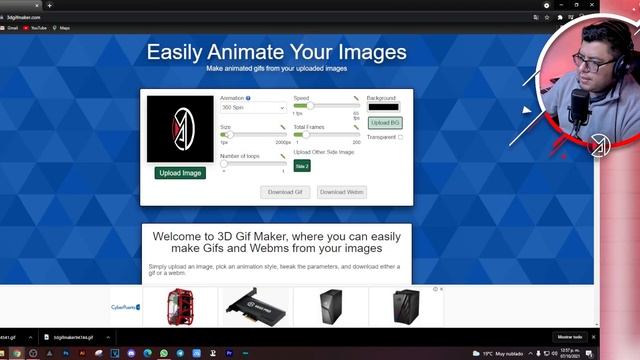
Task: Click the logo preview image thumbnail
Action: [x=180, y=129]
